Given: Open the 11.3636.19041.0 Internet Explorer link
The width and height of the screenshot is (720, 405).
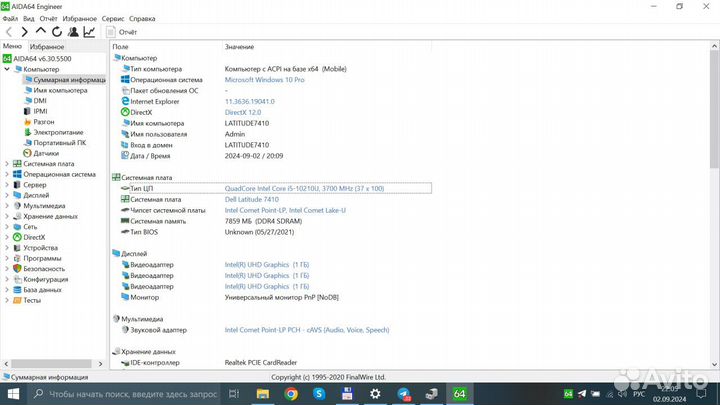Looking at the screenshot, I should (249, 101).
